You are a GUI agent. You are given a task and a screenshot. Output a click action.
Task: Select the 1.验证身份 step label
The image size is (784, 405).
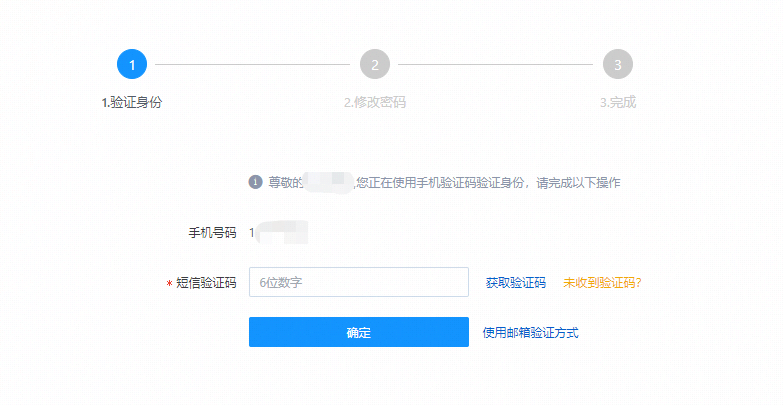[132, 102]
